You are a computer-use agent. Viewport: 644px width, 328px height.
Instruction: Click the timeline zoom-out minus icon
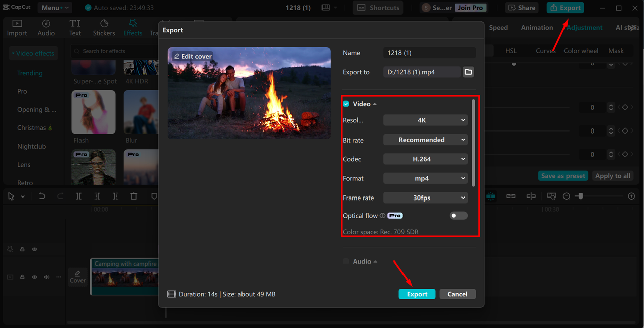[x=567, y=196]
